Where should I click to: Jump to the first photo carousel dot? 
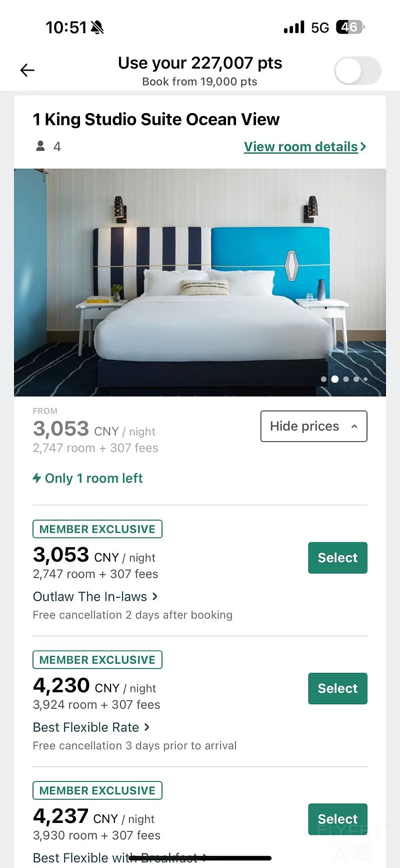pyautogui.click(x=323, y=379)
